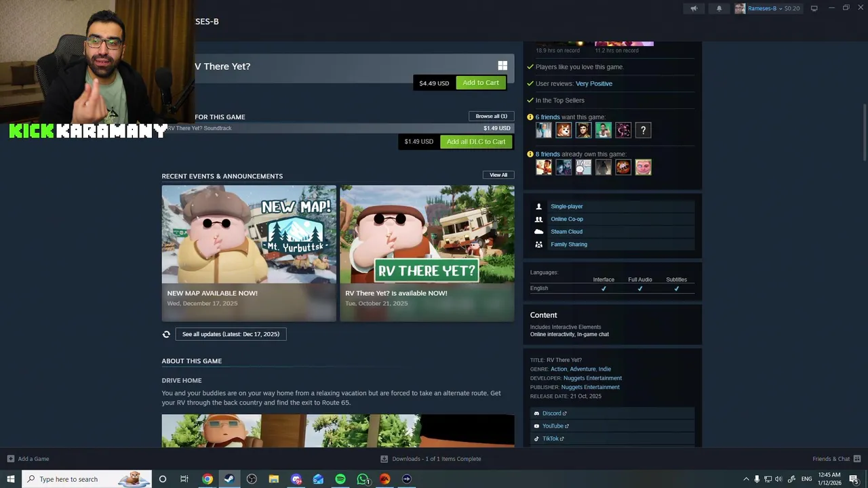Open the white rabbit friend avatar
This screenshot has width=868, height=488.
(x=583, y=167)
